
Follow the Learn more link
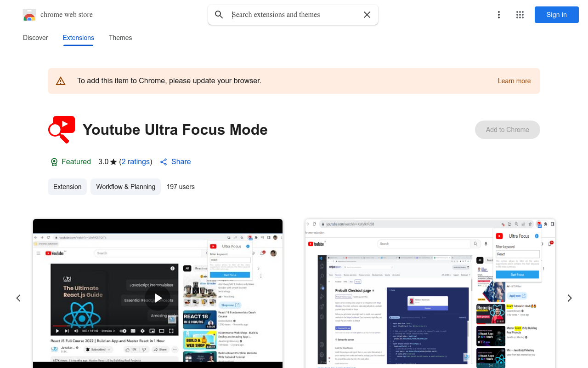tap(514, 81)
